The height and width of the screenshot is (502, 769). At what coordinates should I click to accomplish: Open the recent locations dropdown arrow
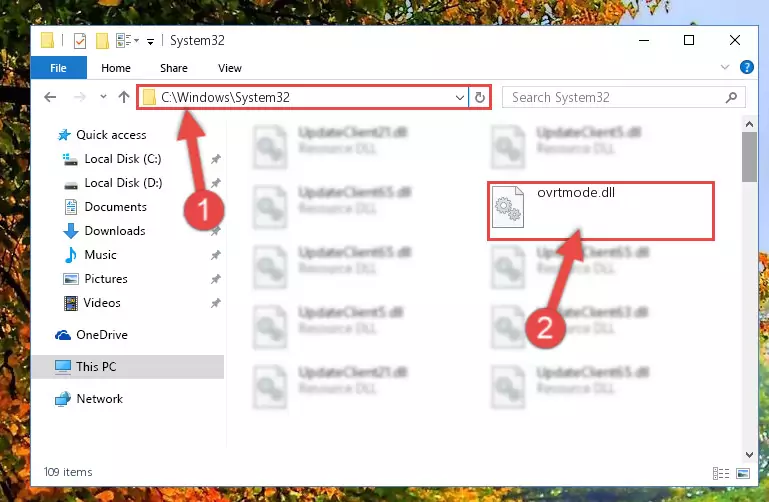(x=103, y=97)
